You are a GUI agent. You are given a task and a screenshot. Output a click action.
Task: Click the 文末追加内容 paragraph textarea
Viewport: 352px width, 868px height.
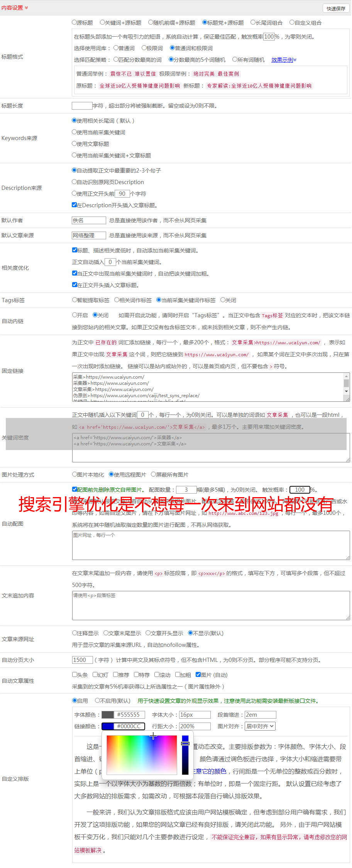pyautogui.click(x=211, y=606)
